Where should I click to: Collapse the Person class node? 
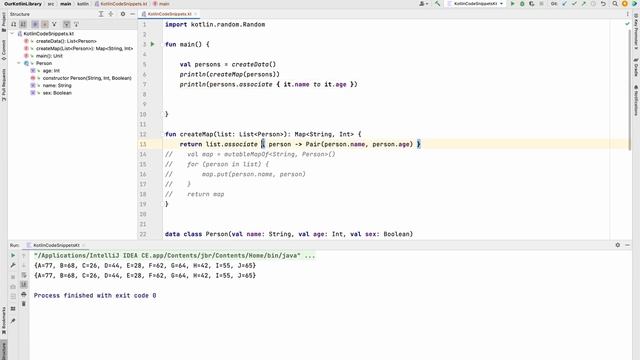(19, 63)
